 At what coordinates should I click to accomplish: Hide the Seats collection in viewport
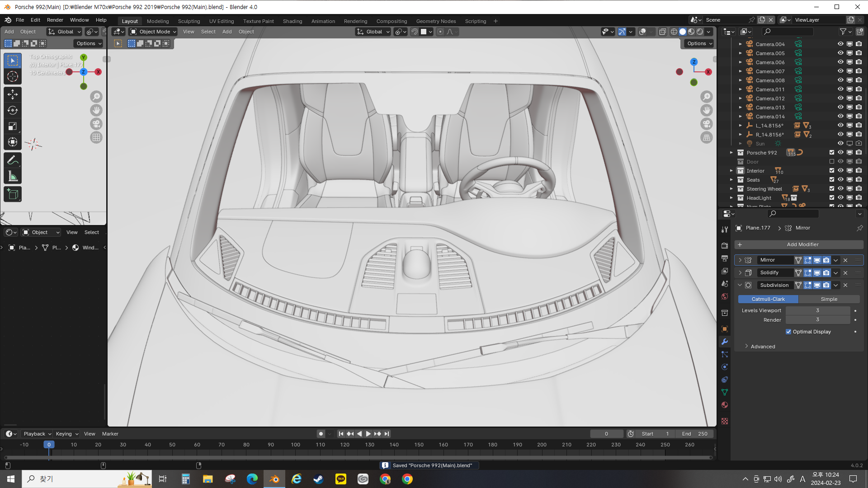click(840, 180)
